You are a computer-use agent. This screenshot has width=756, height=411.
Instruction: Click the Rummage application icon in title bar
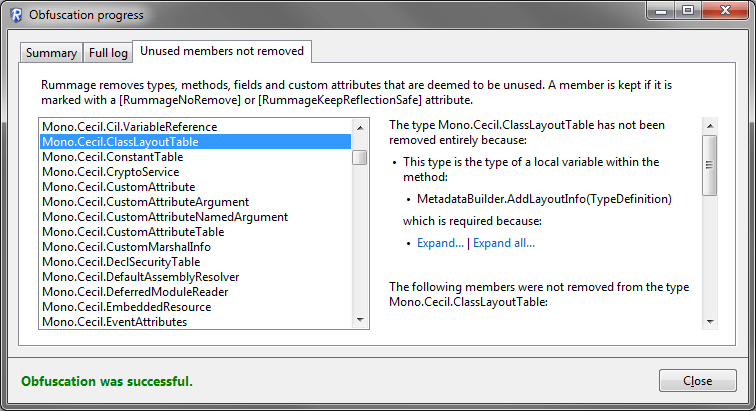point(16,15)
